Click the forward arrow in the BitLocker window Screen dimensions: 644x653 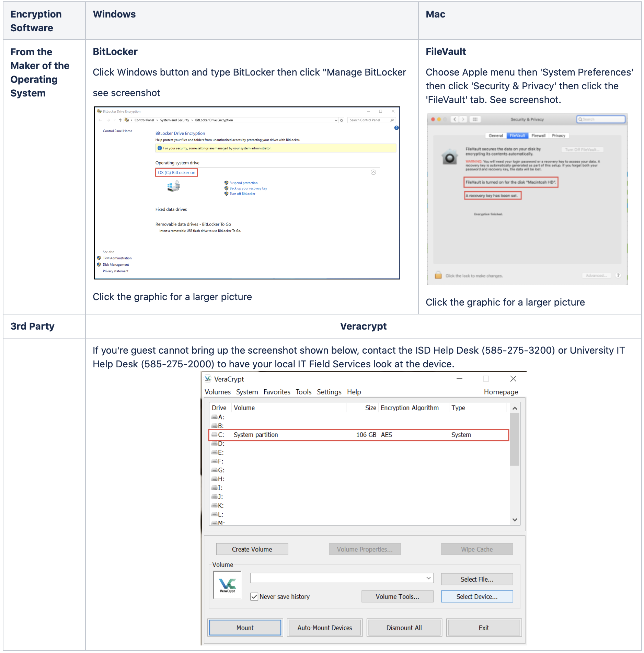click(108, 120)
